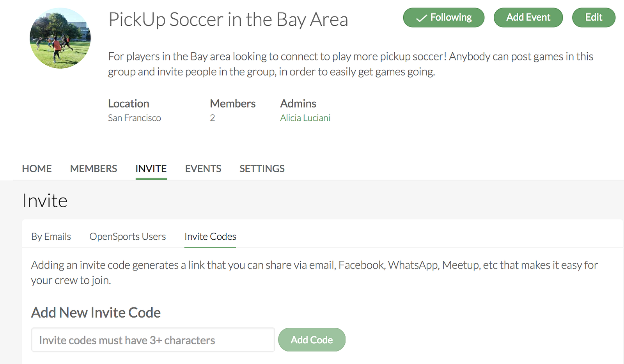
Task: Switch to the By Emails invite option
Action: (x=51, y=237)
